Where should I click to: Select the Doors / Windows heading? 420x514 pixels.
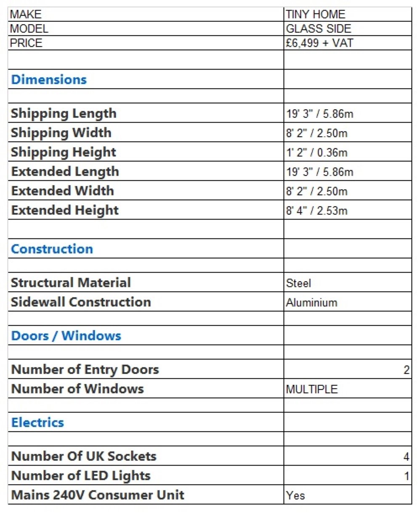[x=66, y=336]
